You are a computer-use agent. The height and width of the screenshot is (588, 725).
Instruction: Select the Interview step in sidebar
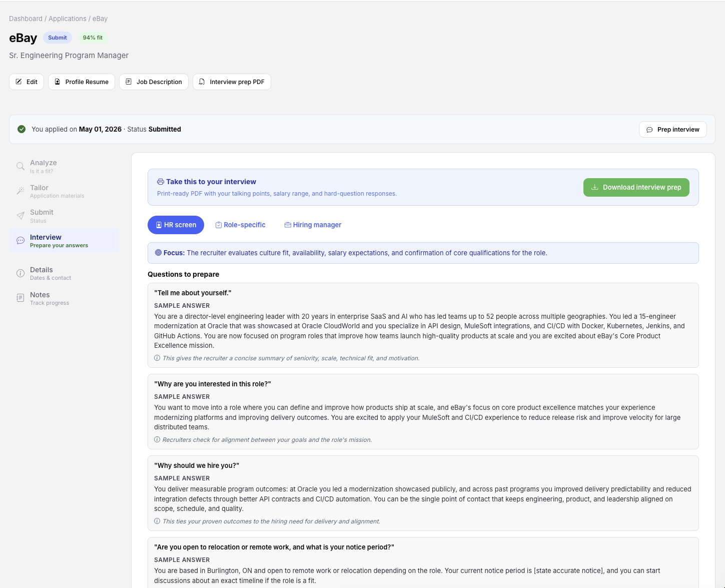click(64, 241)
